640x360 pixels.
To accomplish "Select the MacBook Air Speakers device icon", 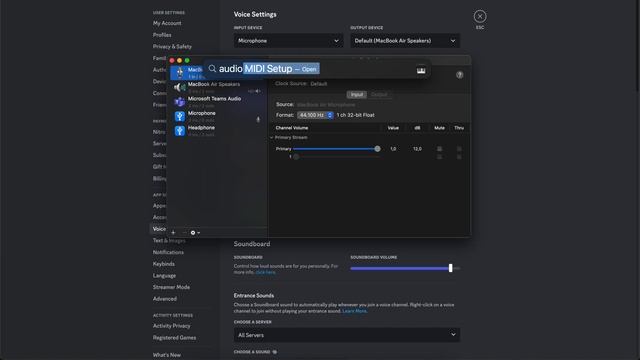I will pyautogui.click(x=180, y=87).
